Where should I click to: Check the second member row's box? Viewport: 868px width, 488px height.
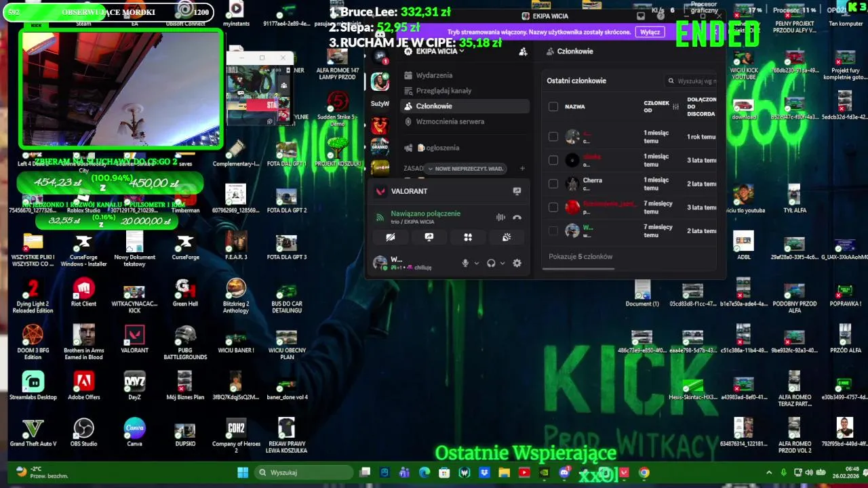click(553, 160)
